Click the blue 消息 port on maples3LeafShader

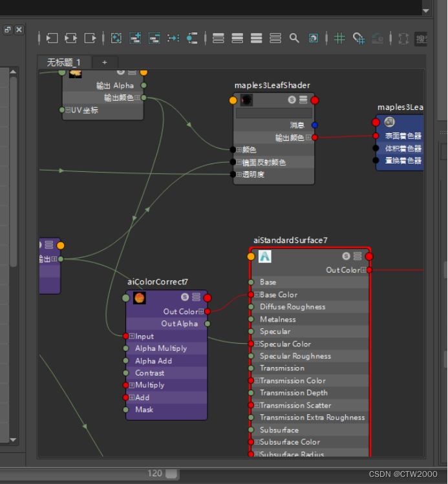(x=315, y=125)
